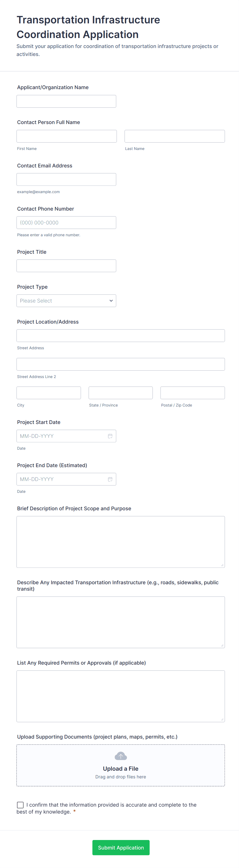This screenshot has width=239, height=868.
Task: Focus the Applicant/Organization Name field
Action: [66, 101]
